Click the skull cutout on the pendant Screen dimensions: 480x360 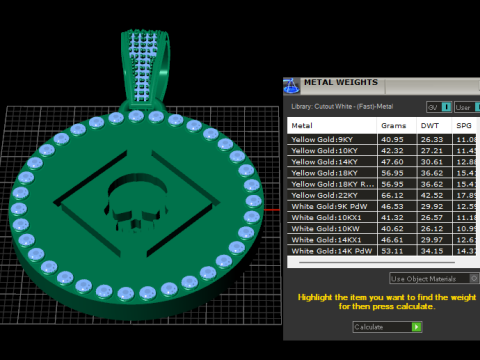click(136, 202)
